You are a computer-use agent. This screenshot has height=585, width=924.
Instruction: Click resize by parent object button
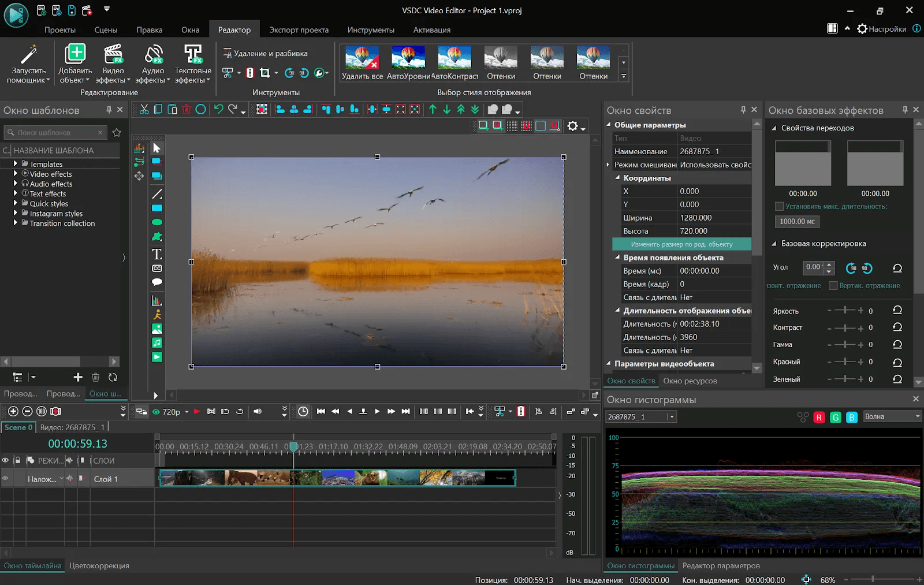pyautogui.click(x=681, y=244)
